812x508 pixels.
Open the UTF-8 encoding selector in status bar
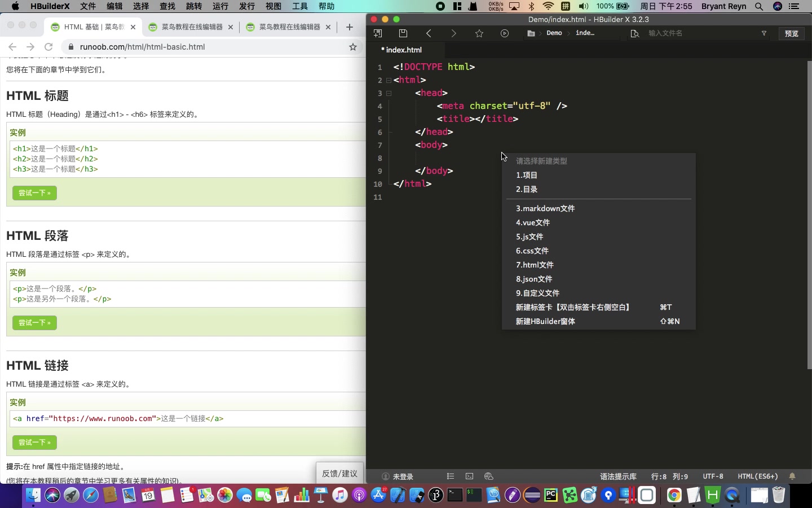coord(713,476)
